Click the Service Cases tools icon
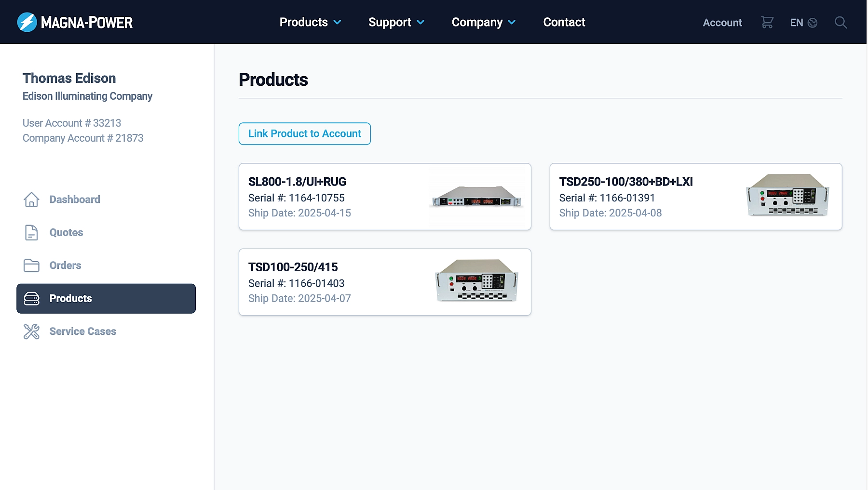 [x=31, y=331]
